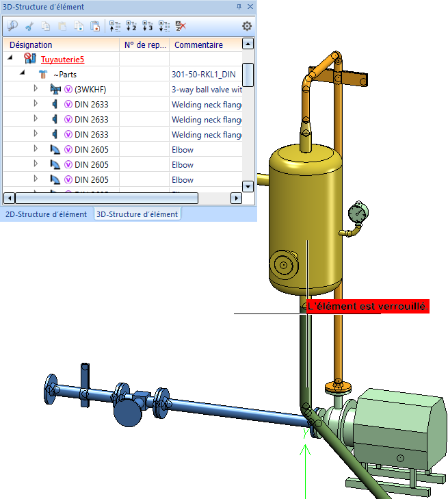
Task: Click horizontal scrollbar left arrow
Action: [x=9, y=199]
